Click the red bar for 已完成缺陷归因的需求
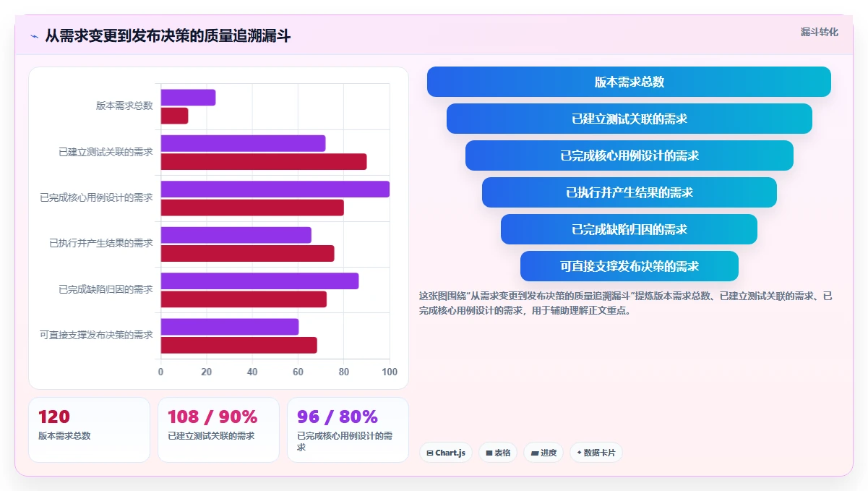Image resolution: width=868 pixels, height=491 pixels. pos(244,299)
